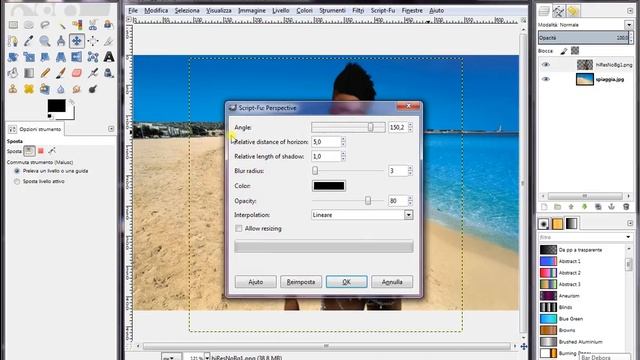Select the Paintbrush tool
640x360 pixels.
point(61,73)
